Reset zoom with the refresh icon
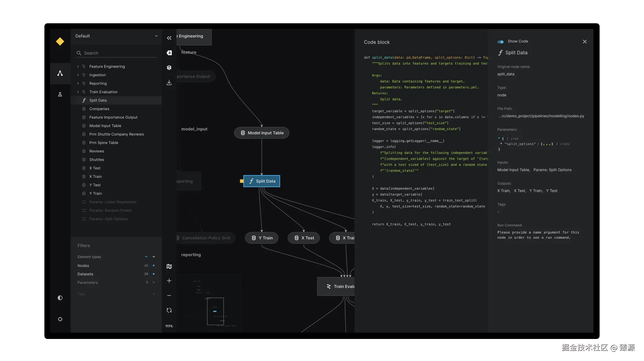The width and height of the screenshot is (644, 361). click(169, 310)
